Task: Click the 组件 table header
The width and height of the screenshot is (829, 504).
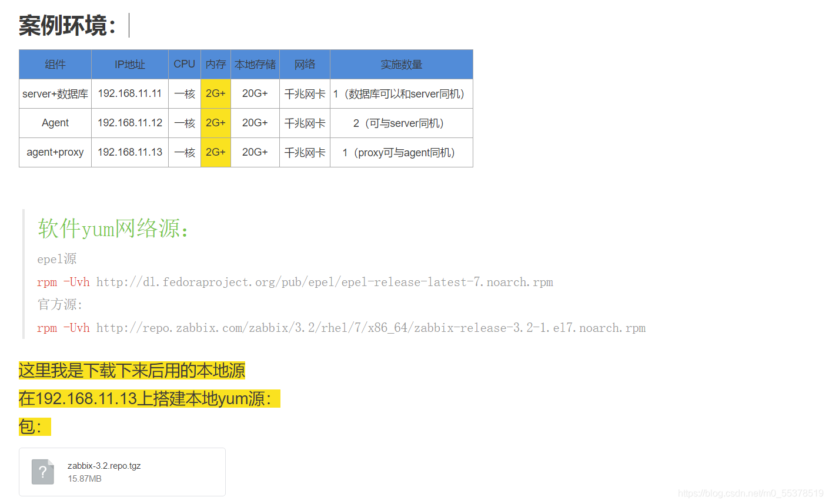Action: point(55,65)
